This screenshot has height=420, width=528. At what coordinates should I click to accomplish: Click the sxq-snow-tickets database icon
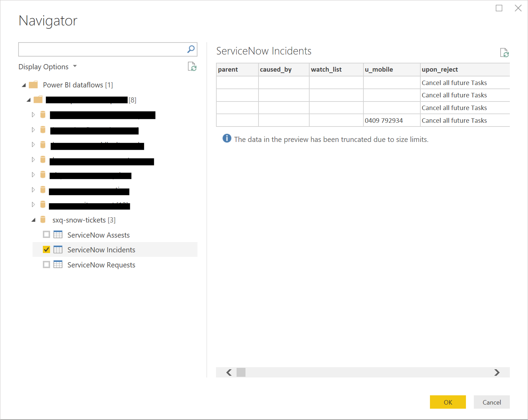click(x=43, y=219)
